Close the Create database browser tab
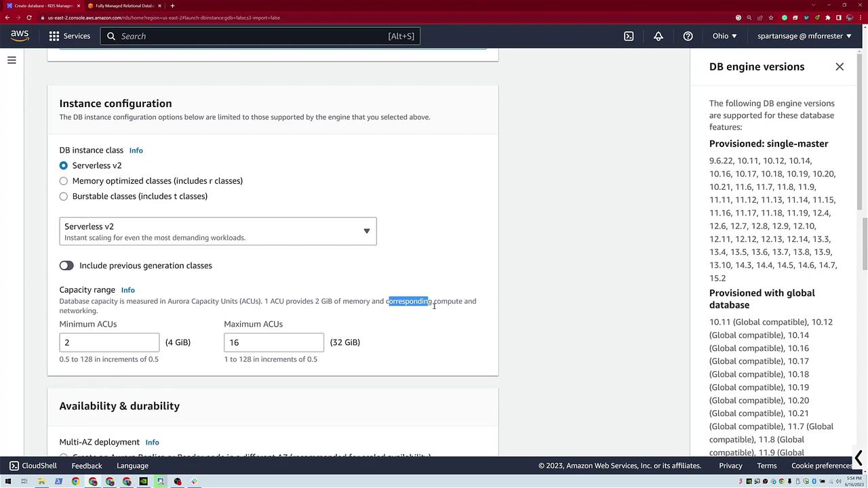 [79, 5]
